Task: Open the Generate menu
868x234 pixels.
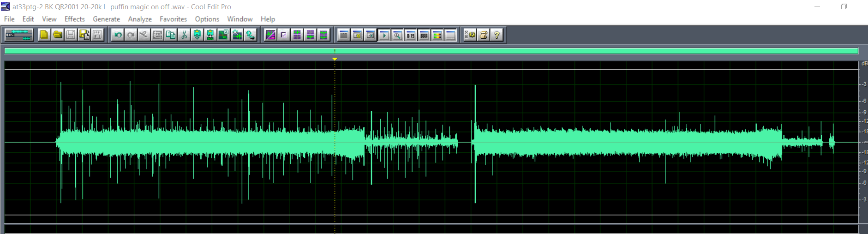Action: 106,19
